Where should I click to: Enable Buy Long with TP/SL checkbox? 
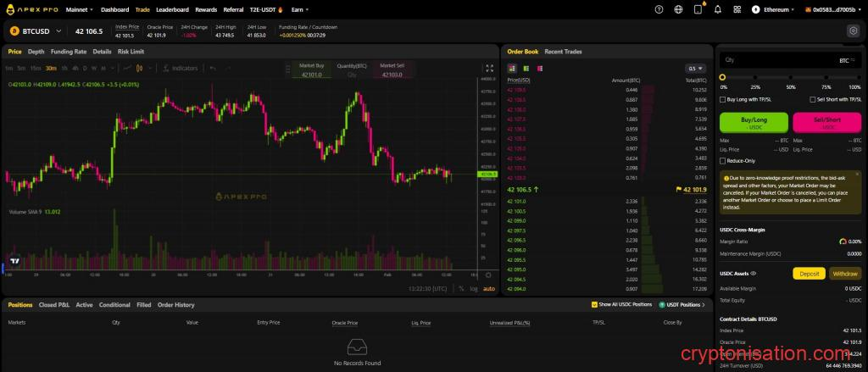pyautogui.click(x=722, y=99)
